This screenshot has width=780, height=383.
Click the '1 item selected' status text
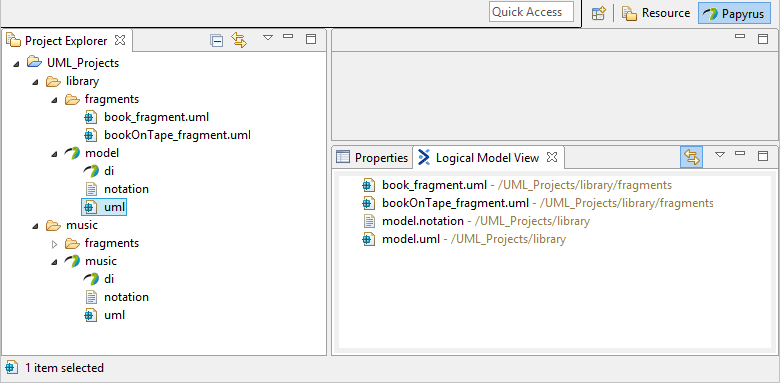pos(65,368)
